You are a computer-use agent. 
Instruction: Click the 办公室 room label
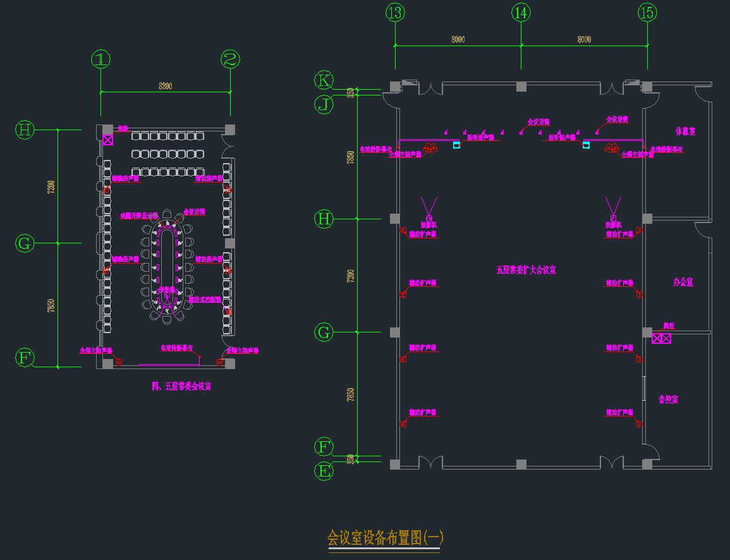pyautogui.click(x=683, y=282)
